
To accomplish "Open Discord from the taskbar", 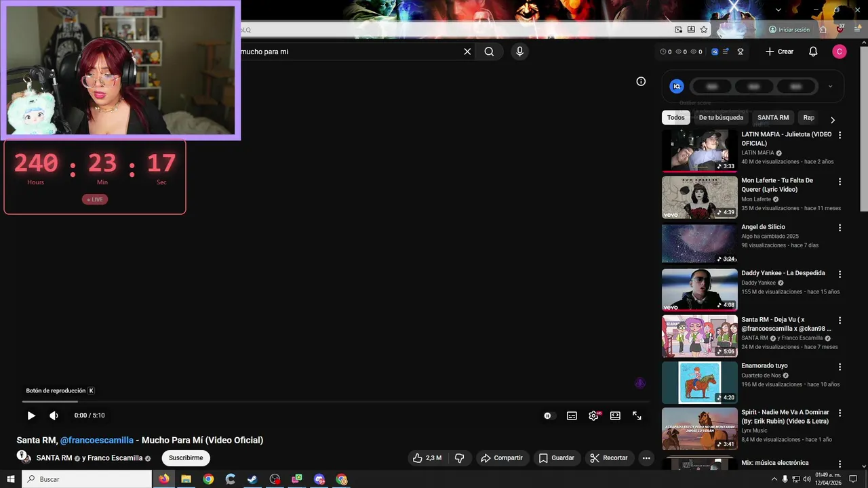I will coord(319,479).
